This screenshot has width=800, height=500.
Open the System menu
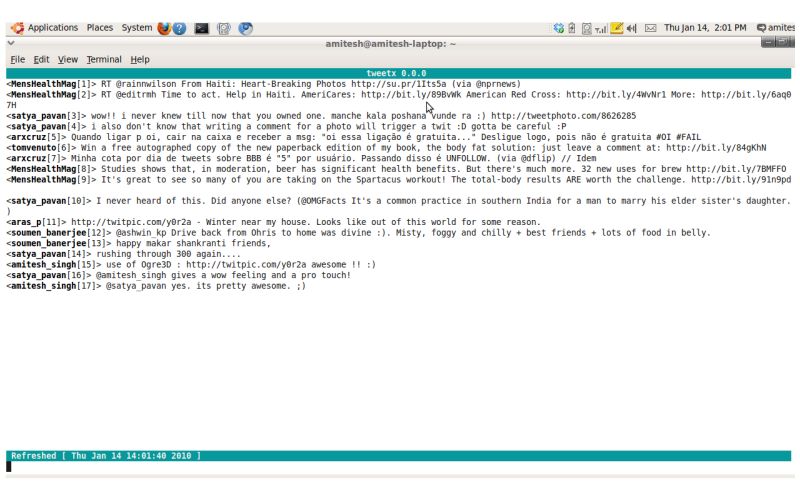137,28
